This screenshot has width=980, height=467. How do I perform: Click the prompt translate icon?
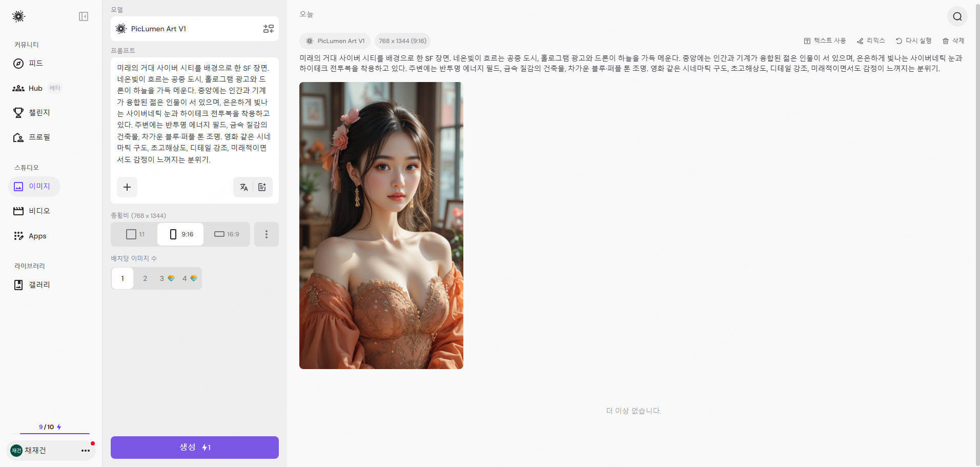click(x=243, y=187)
